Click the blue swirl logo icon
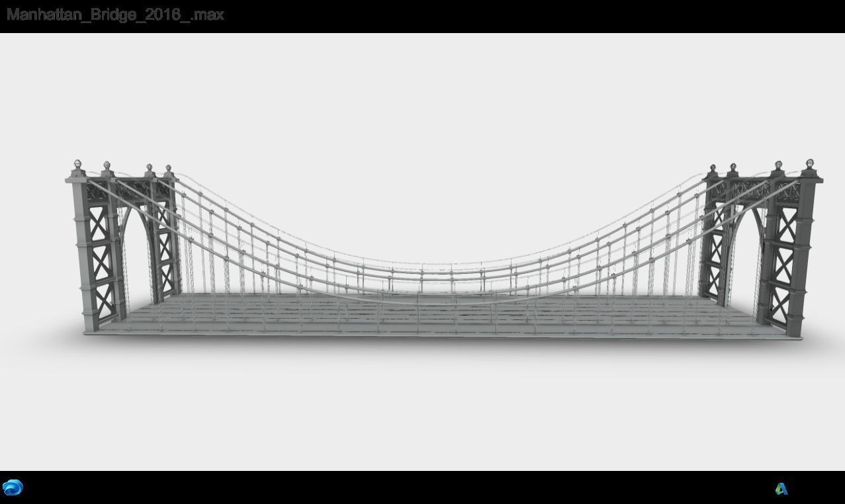 [x=13, y=487]
